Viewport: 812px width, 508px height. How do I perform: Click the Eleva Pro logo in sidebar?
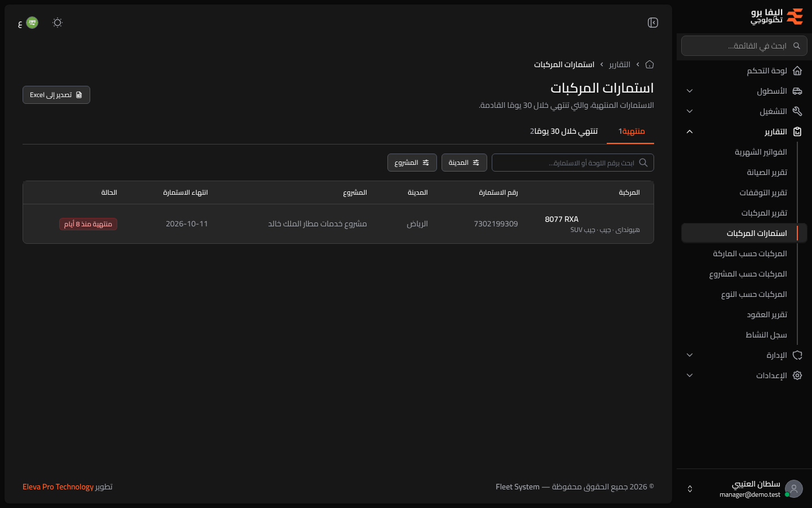[x=776, y=17]
